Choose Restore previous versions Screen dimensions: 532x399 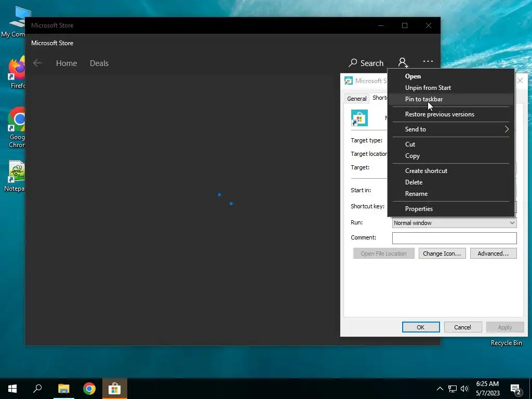click(x=450, y=114)
